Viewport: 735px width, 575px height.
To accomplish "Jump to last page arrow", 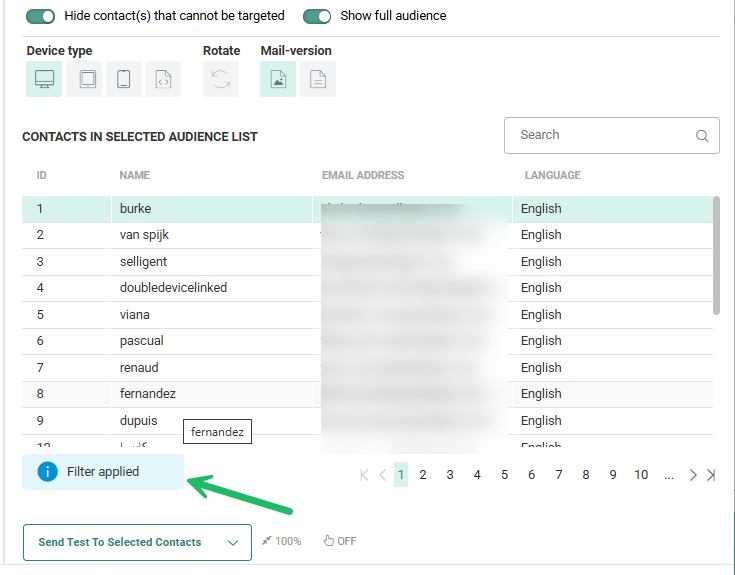I will [x=711, y=475].
